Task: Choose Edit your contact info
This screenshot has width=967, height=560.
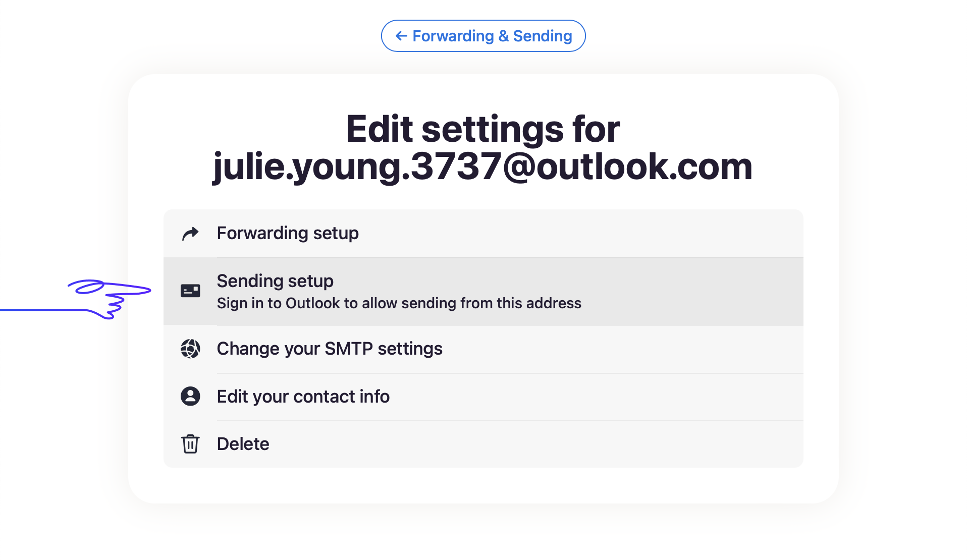Action: 483,397
